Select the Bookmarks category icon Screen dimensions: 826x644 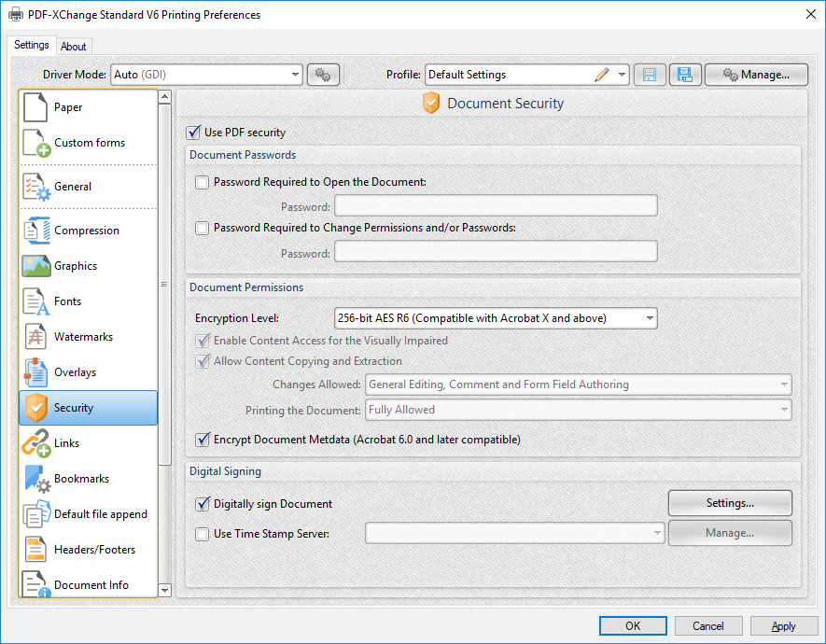pos(36,479)
